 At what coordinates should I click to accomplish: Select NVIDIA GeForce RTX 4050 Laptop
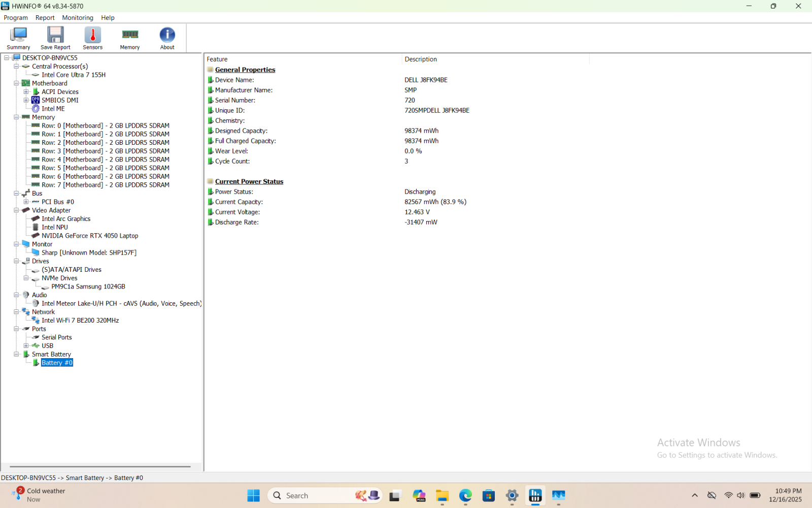(90, 236)
